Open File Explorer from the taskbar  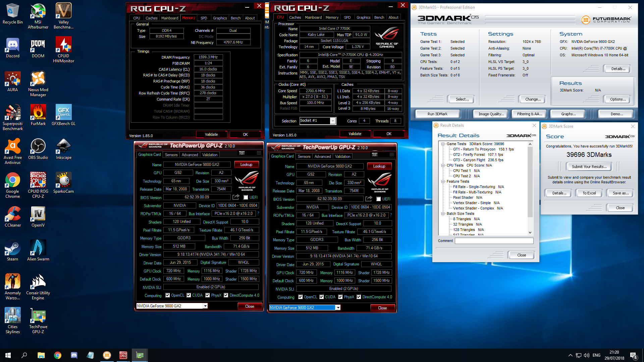(41, 355)
